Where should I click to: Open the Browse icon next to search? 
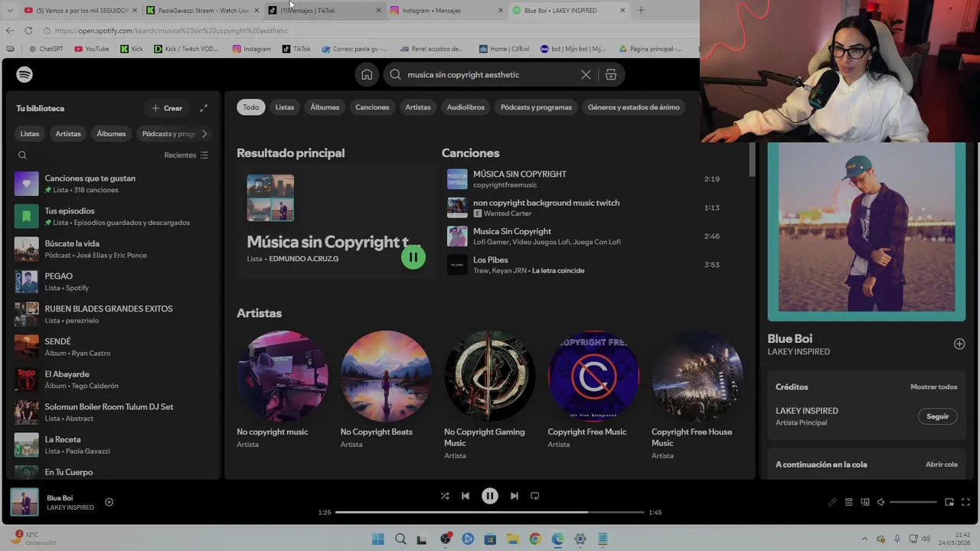click(611, 74)
